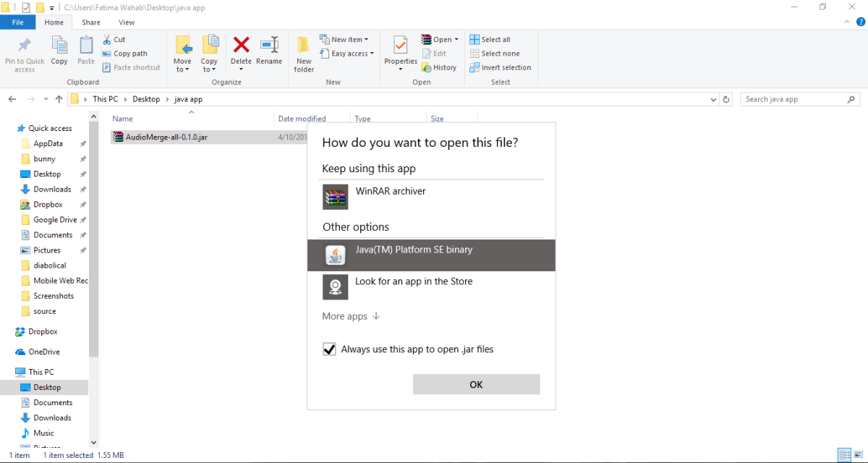
Task: Create a New folder from the ribbon
Action: (304, 54)
